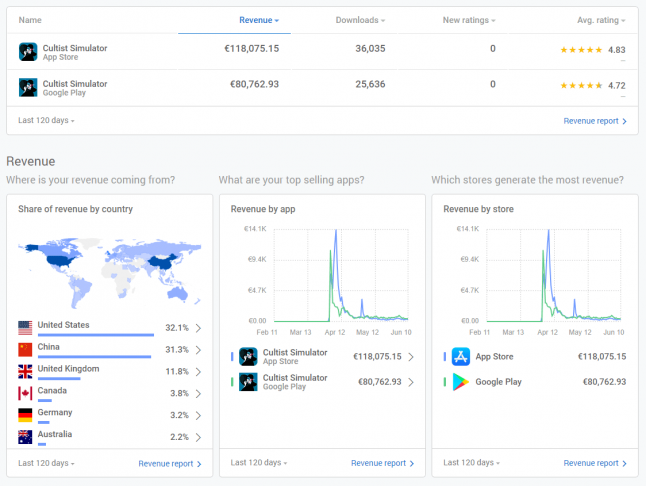The width and height of the screenshot is (646, 486).
Task: Open Revenue report link in country panel
Action: [x=170, y=463]
